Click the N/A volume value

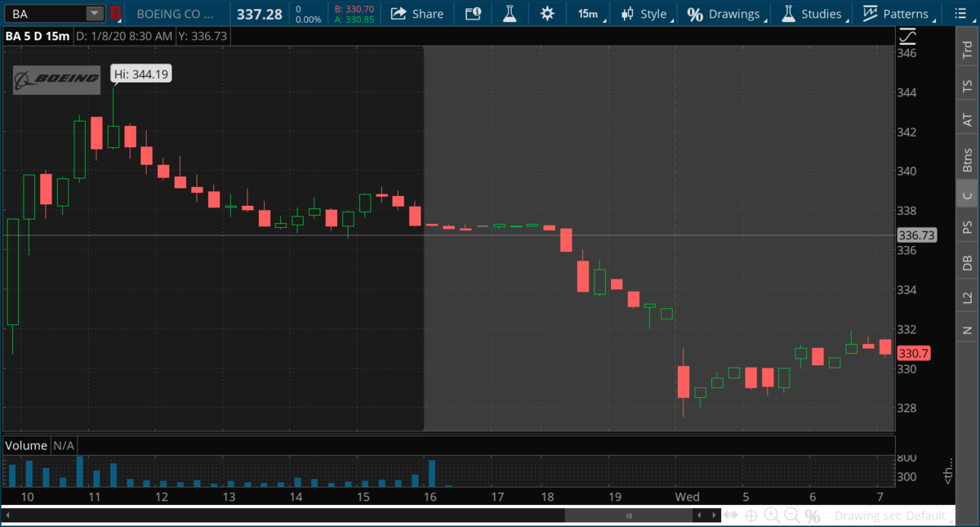click(64, 445)
